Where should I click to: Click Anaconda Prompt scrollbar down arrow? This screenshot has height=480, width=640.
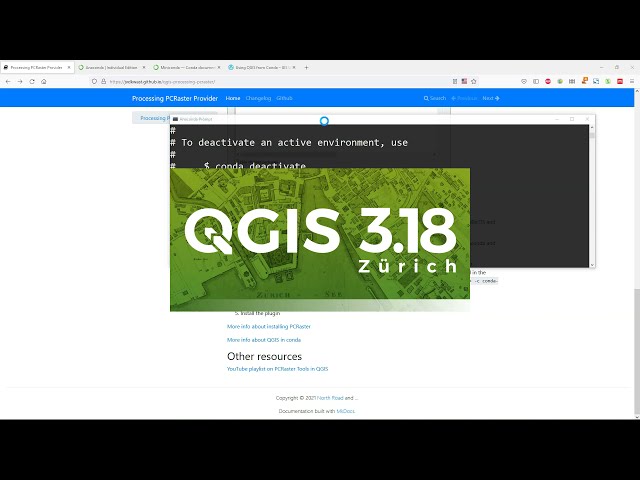coord(592,264)
